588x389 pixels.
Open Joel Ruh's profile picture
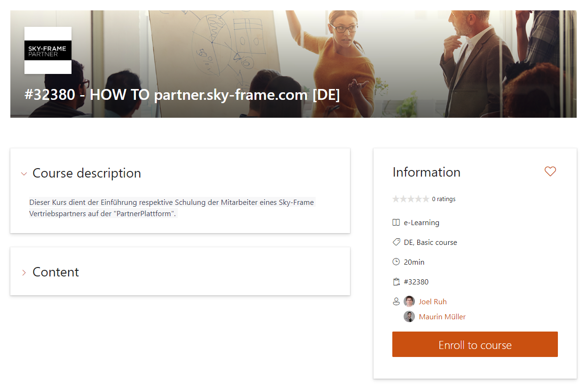point(409,301)
